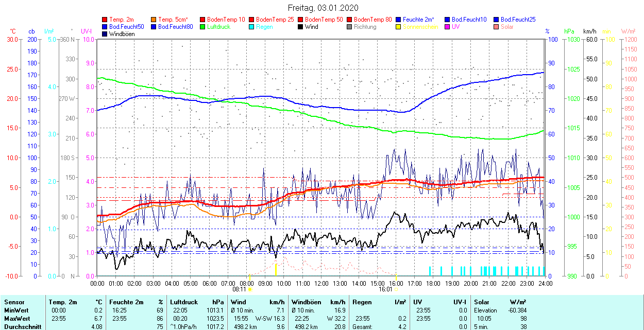The width and height of the screenshot is (644, 330).
Task: Click the red Temp. 2m legend swatch
Action: tap(105, 20)
